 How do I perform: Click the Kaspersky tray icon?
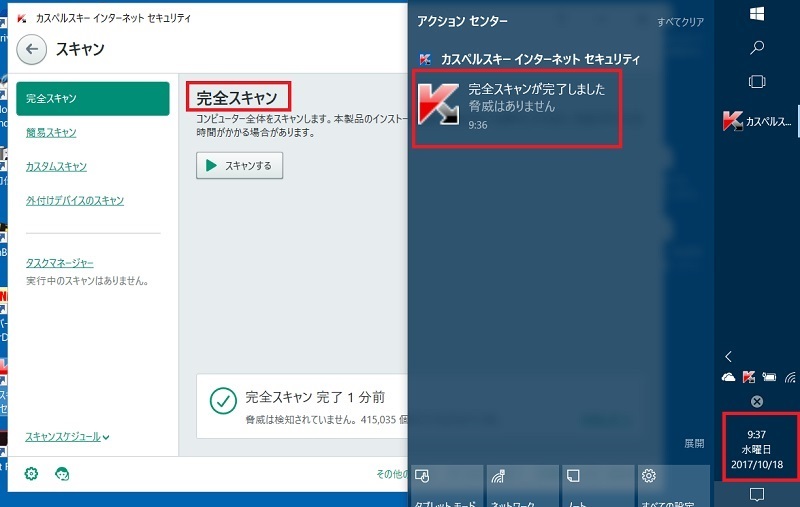pos(748,377)
